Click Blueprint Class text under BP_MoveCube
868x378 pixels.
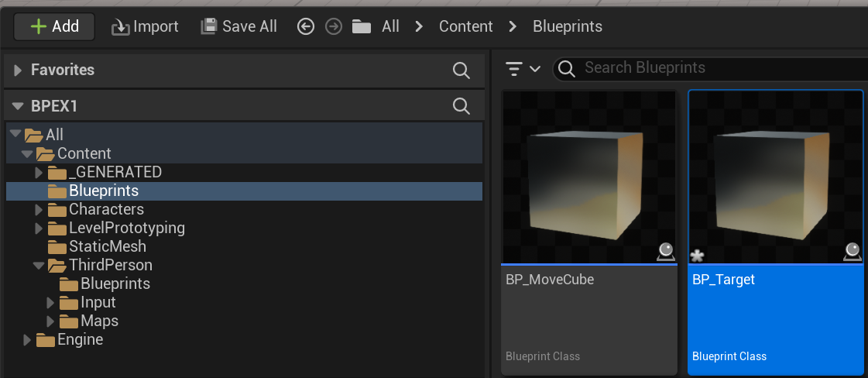(543, 356)
